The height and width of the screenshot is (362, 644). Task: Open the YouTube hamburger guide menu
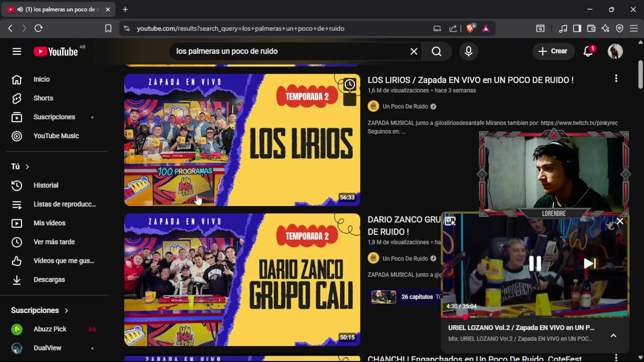pyautogui.click(x=17, y=51)
